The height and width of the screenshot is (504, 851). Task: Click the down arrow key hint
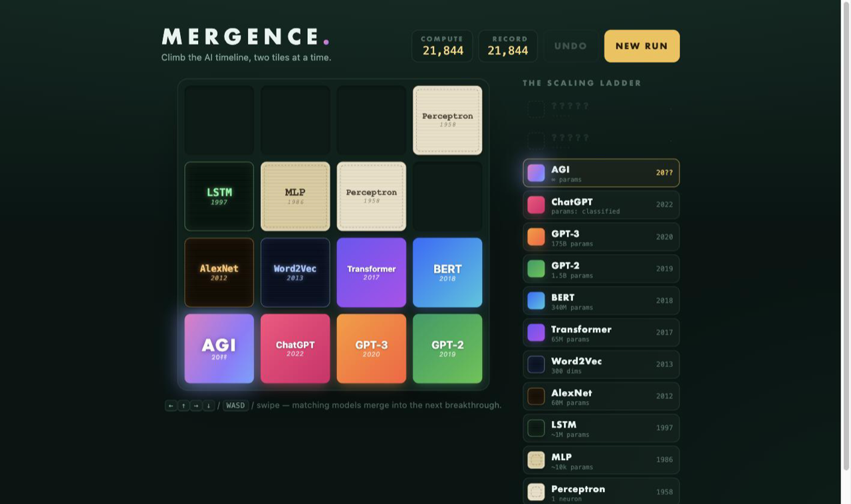pyautogui.click(x=209, y=406)
